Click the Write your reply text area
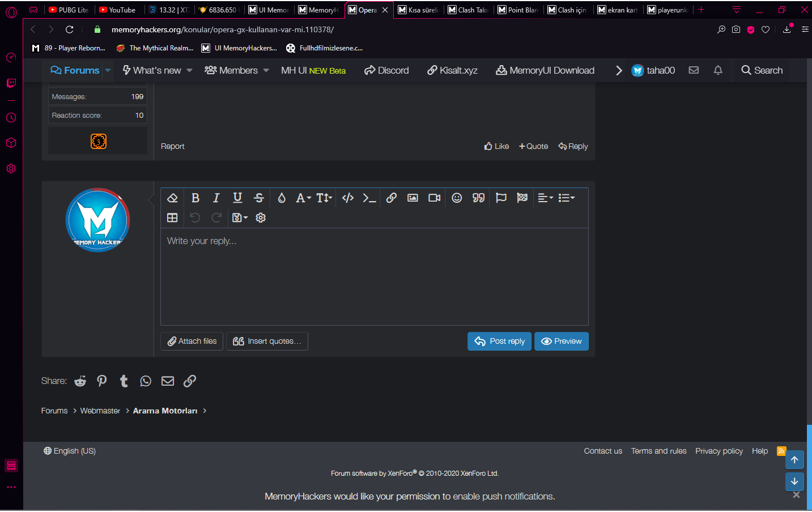Viewport: 812px width, 512px height. pyautogui.click(x=375, y=276)
